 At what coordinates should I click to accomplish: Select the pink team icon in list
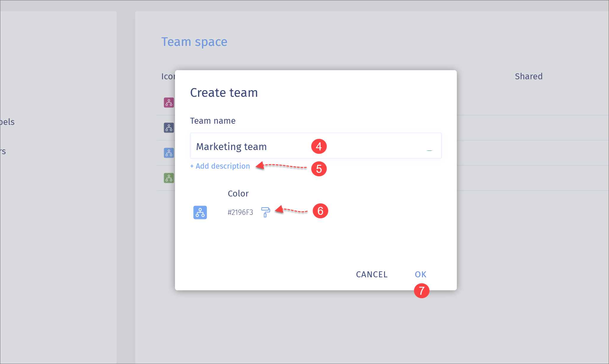coord(169,103)
